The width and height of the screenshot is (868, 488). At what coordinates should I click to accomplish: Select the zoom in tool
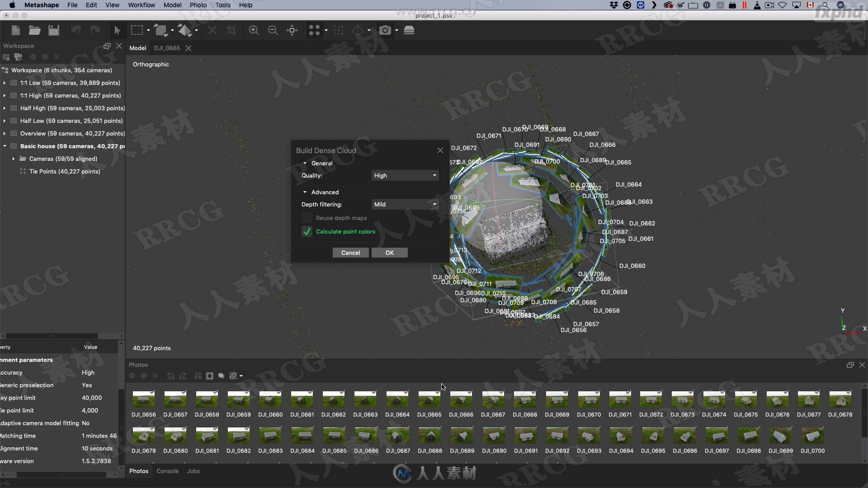point(253,30)
